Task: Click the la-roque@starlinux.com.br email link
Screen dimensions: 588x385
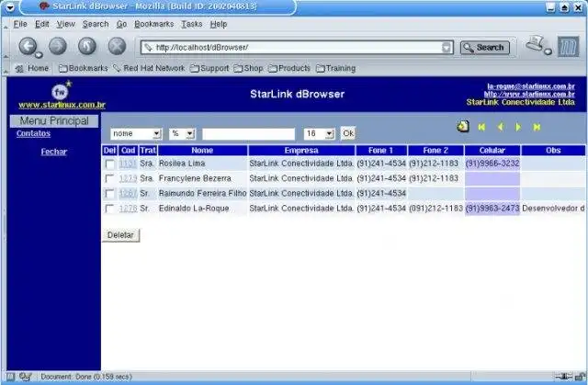Action: point(531,86)
